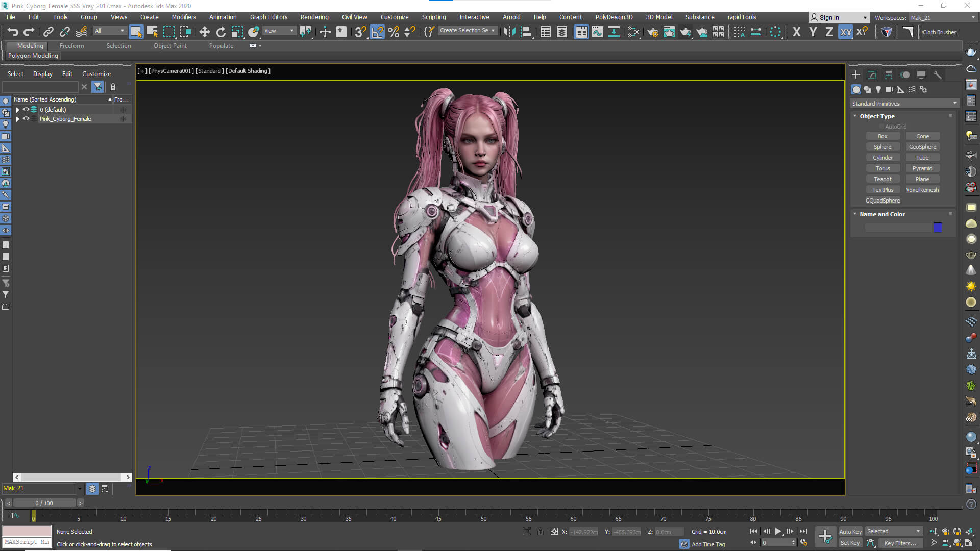Switch to Lights category icon
980x551 pixels.
click(878, 89)
